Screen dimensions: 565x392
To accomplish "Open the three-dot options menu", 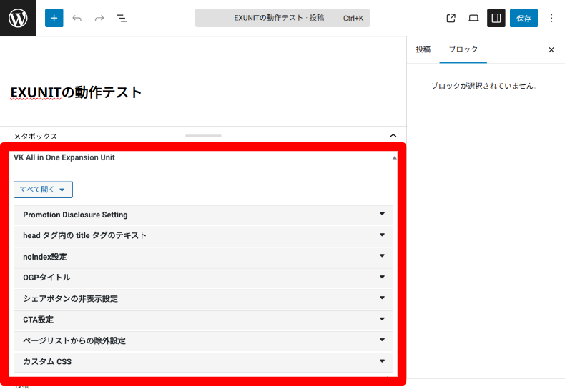I will click(x=551, y=18).
